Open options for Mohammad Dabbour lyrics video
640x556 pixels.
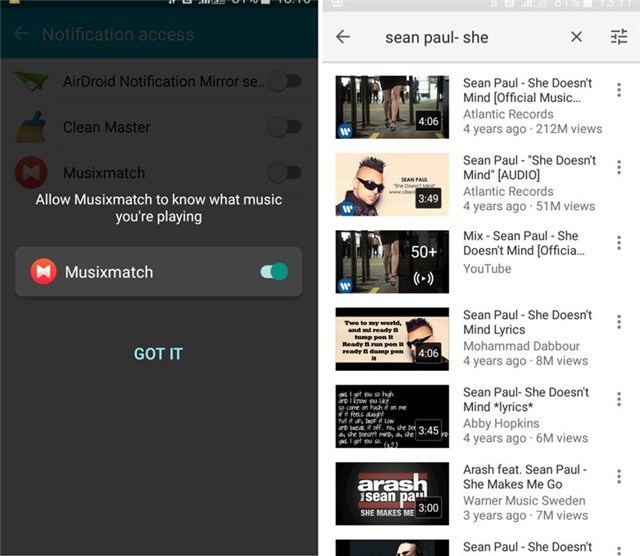[x=619, y=322]
